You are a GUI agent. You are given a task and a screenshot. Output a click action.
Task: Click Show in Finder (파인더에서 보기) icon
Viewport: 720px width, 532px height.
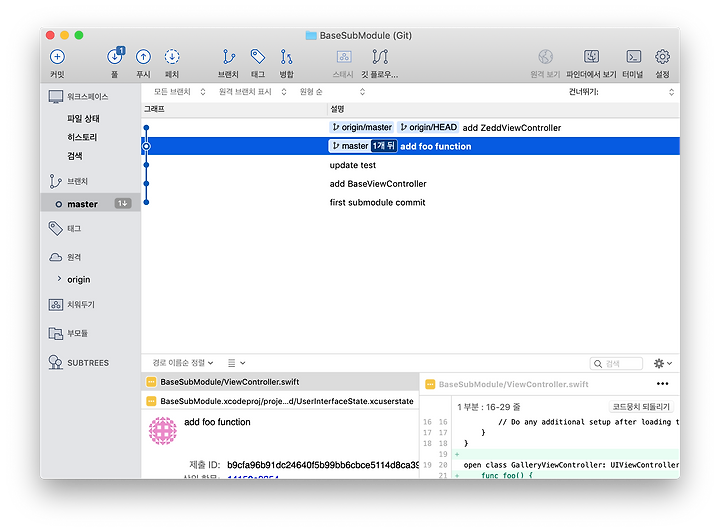point(591,57)
